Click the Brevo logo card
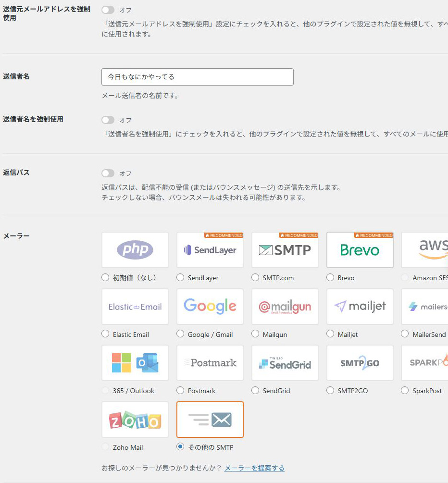This screenshot has height=483, width=448. 360,250
